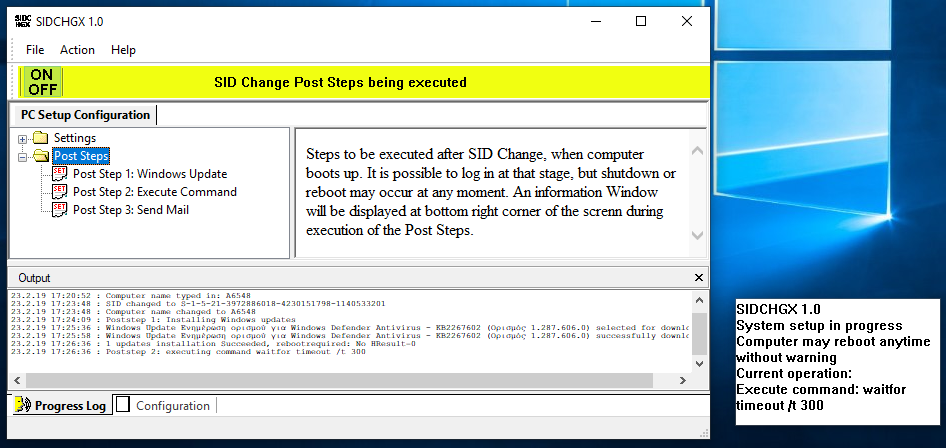
Task: Switch to the Configuration tab
Action: click(165, 406)
